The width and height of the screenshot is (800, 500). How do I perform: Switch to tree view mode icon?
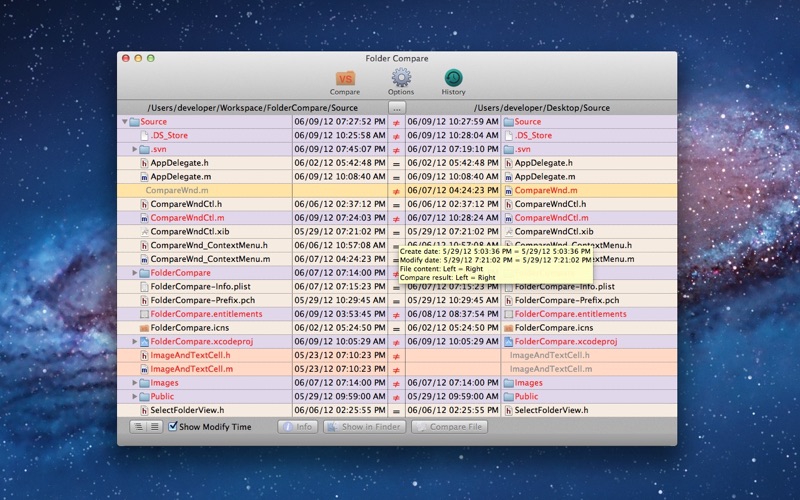tap(138, 427)
